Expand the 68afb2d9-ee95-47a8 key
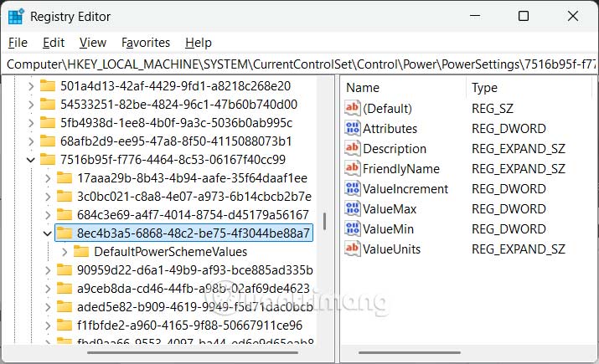The height and width of the screenshot is (364, 599). point(31,141)
